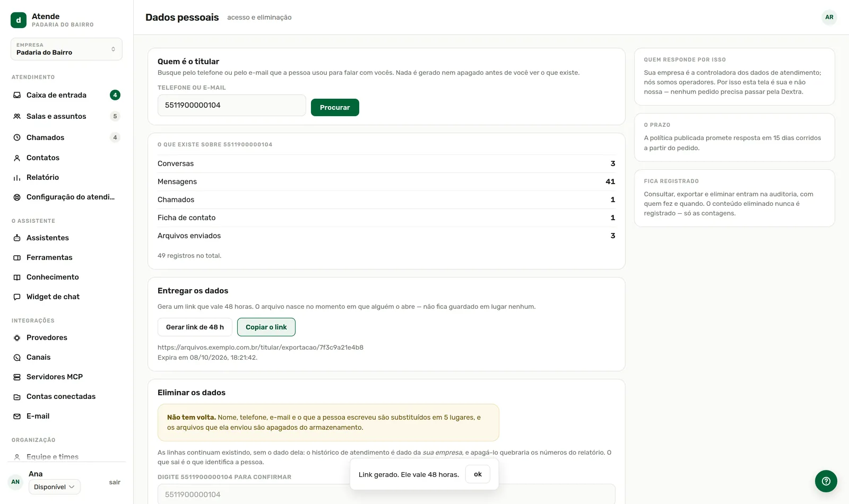Click '49 registros no total.' text
This screenshot has height=504, width=849.
tap(189, 256)
